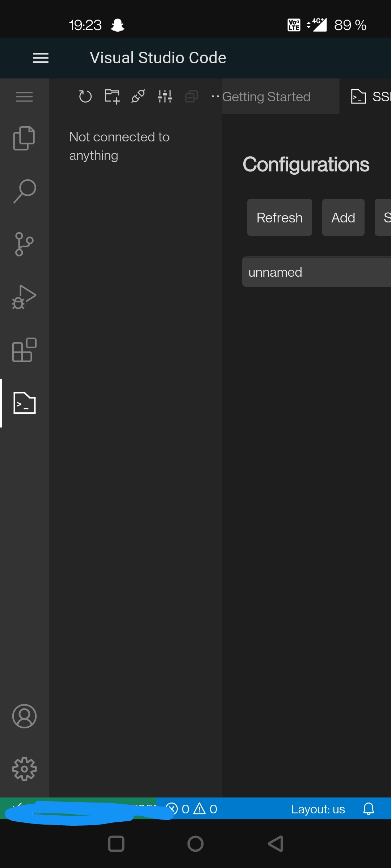Open the SSH settings sliders icon
Viewport: 391px width, 868px height.
click(165, 96)
